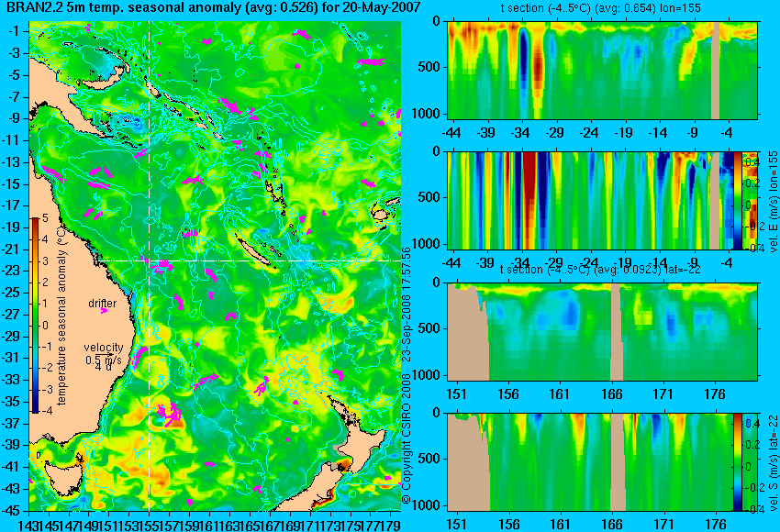780x532 pixels.
Task: Click the '-45' latitude label on the map axis
Action: point(11,511)
